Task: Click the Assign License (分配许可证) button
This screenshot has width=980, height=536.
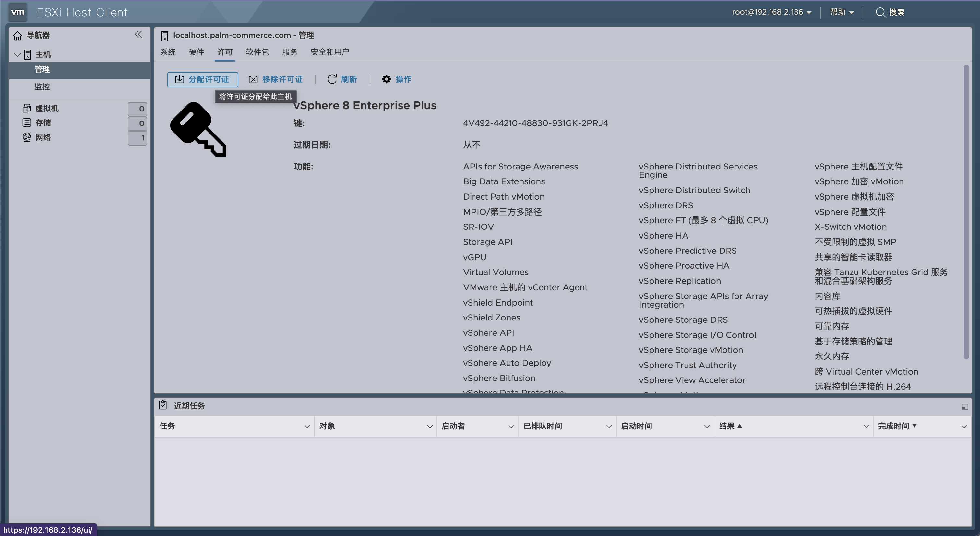Action: coord(202,79)
